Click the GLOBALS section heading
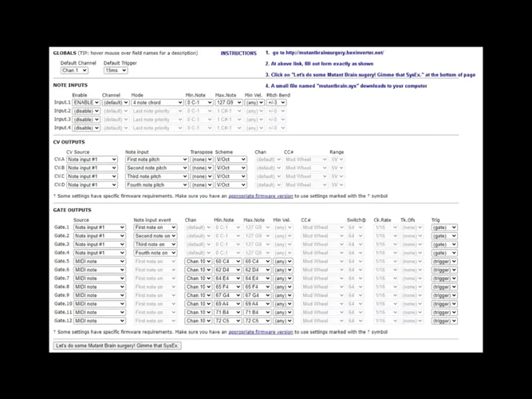The width and height of the screenshot is (532, 399). coord(65,53)
